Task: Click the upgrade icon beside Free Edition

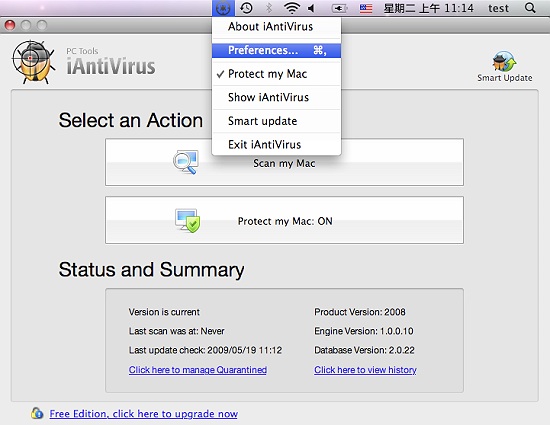Action: click(37, 413)
